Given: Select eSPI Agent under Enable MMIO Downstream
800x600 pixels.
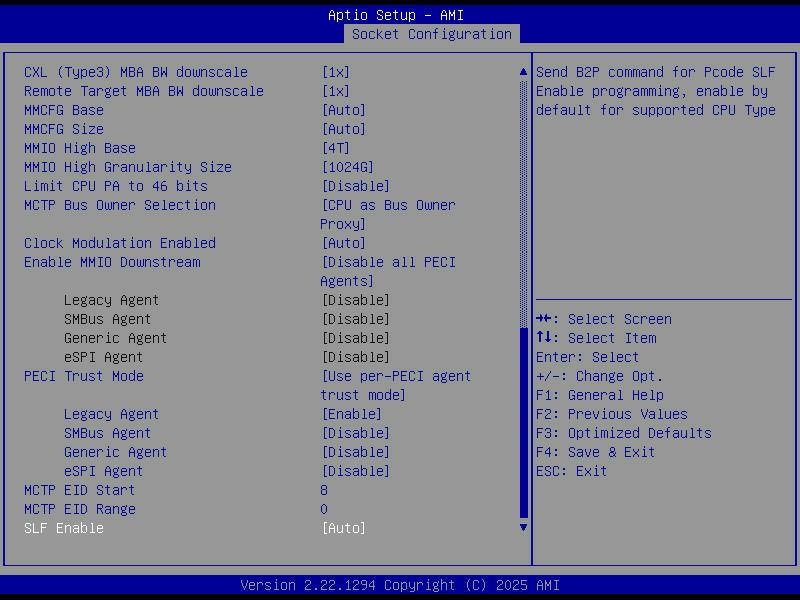Looking at the screenshot, I should pyautogui.click(x=103, y=357).
